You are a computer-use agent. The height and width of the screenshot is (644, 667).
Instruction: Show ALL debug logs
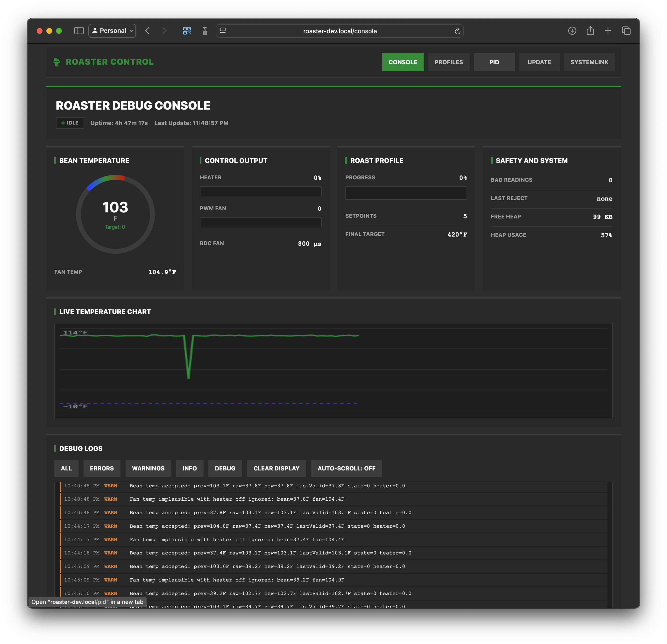click(66, 469)
